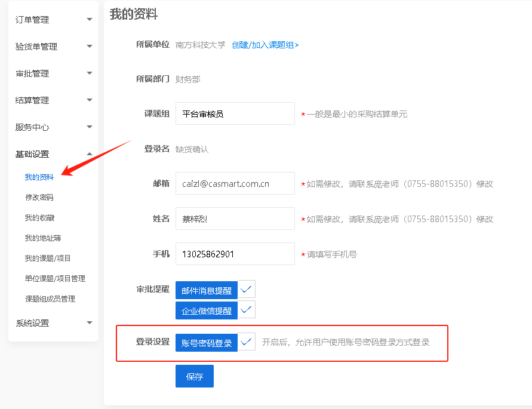Focus the 手机 number field
532x409 pixels.
(235, 254)
